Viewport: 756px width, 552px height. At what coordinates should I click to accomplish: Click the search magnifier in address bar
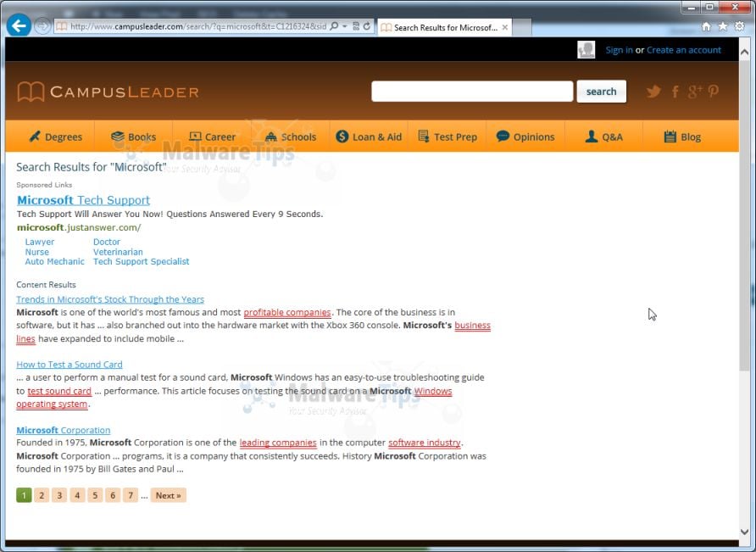pyautogui.click(x=334, y=26)
